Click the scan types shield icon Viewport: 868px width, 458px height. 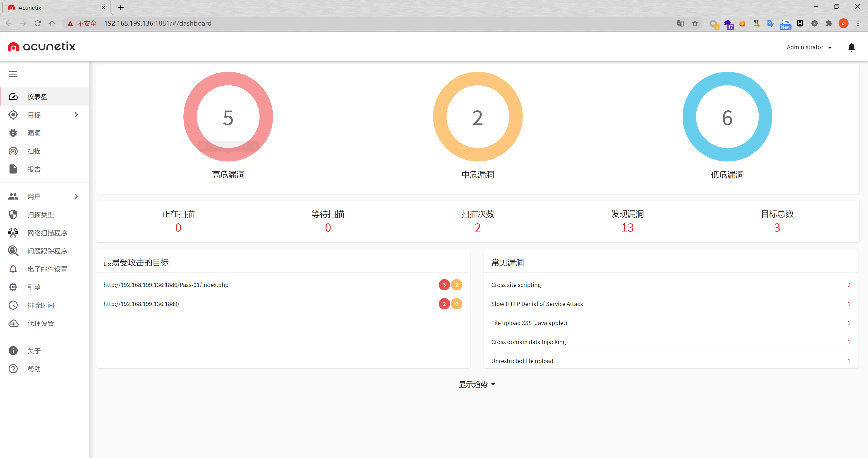point(13,215)
